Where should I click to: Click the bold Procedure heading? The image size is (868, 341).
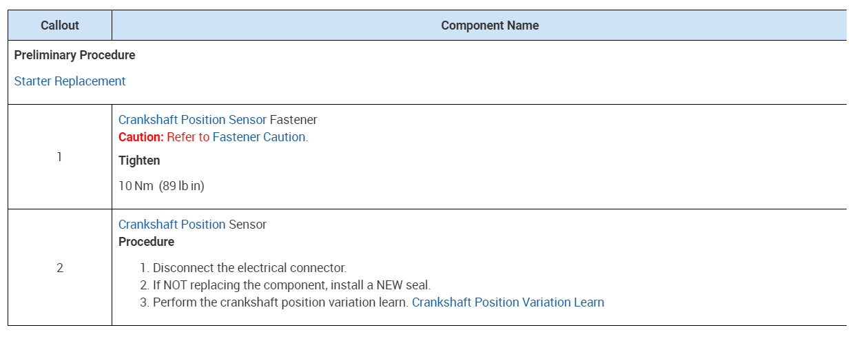click(x=146, y=242)
